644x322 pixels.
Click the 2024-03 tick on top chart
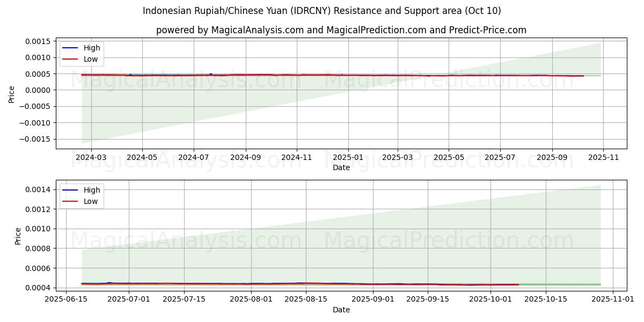click(91, 158)
